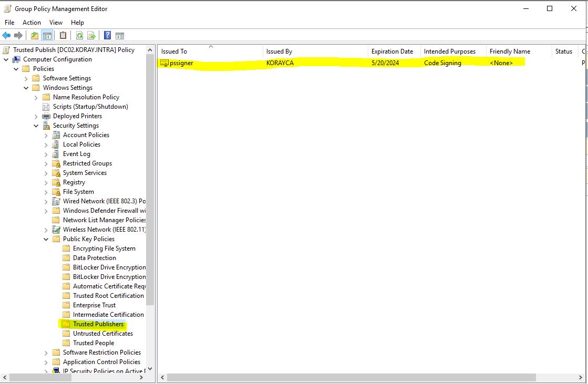Image resolution: width=588 pixels, height=384 pixels.
Task: Click the 5/20/2024 expiration date cell
Action: [x=385, y=63]
